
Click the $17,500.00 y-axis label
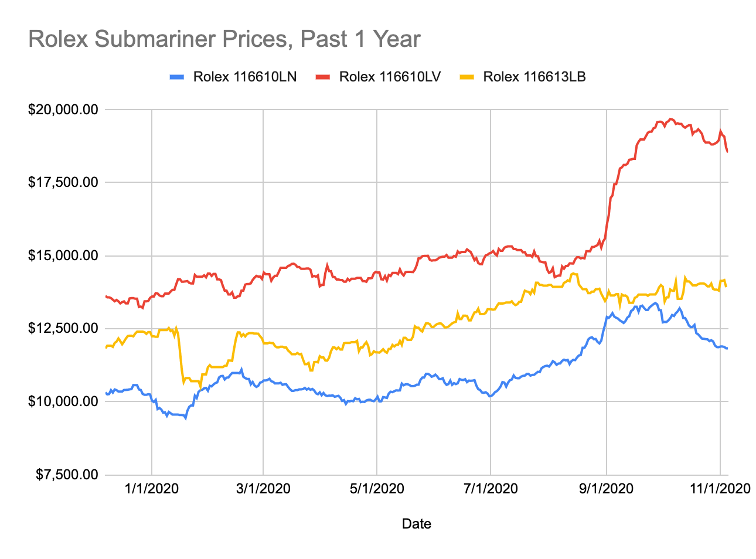63,182
